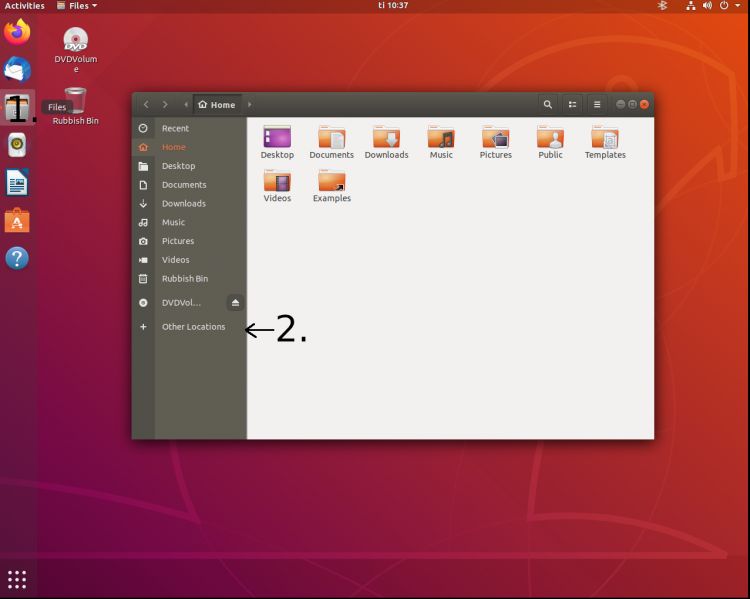Open the Music folder icon
The height and width of the screenshot is (599, 750).
click(x=441, y=139)
